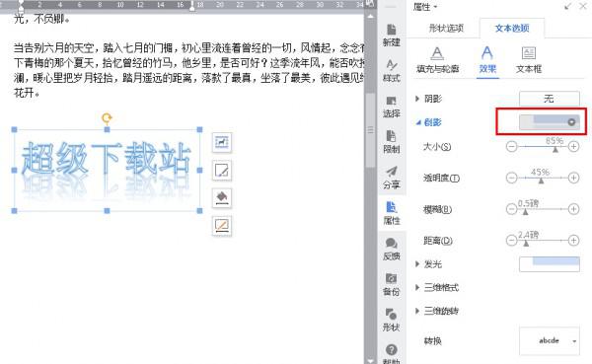
Task: Select the 填充与轮廓 sub-tab
Action: [x=437, y=59]
